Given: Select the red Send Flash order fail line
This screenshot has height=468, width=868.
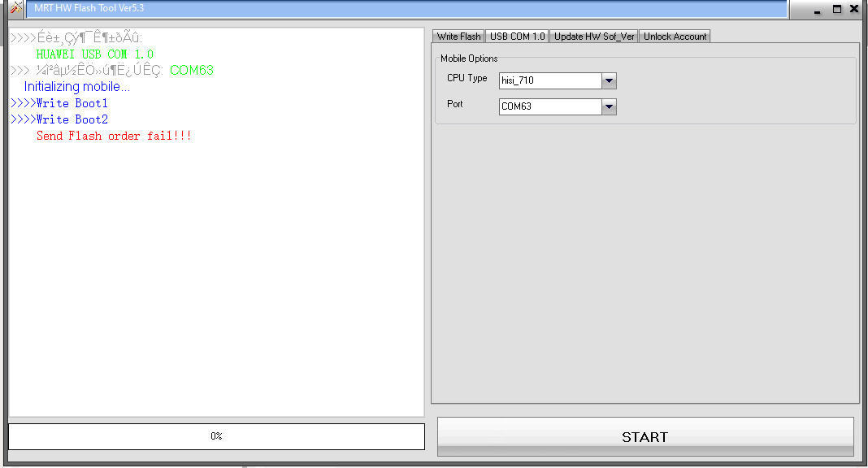Looking at the screenshot, I should pyautogui.click(x=114, y=136).
